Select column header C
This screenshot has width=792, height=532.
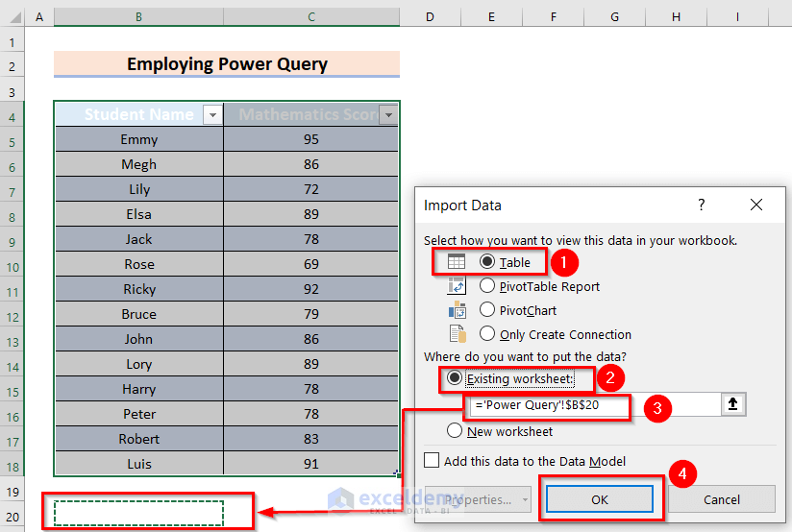(310, 17)
